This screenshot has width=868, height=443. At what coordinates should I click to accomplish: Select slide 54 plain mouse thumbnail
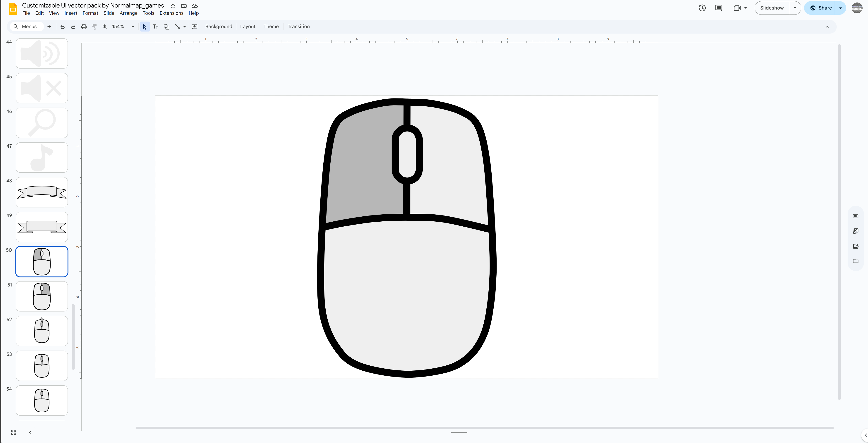point(42,401)
